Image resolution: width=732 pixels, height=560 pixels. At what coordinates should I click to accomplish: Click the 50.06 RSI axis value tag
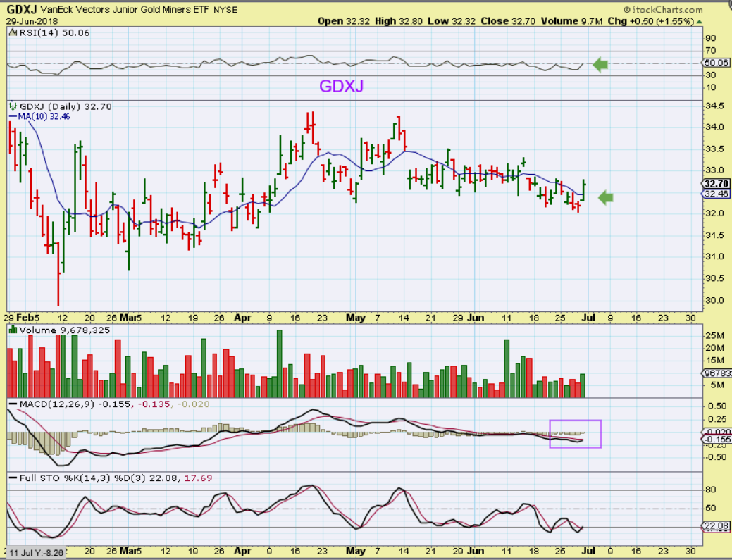(716, 63)
